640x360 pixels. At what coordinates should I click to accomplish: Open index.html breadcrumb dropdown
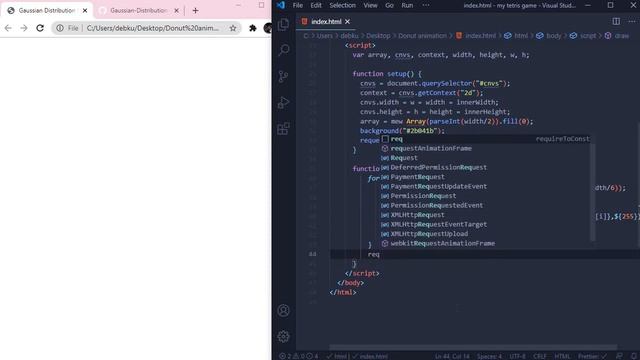[x=476, y=36]
